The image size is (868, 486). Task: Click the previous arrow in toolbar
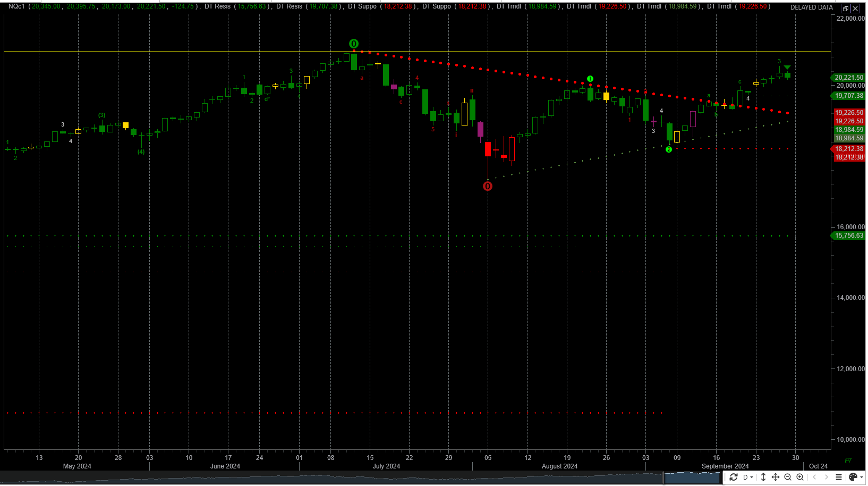click(x=814, y=477)
